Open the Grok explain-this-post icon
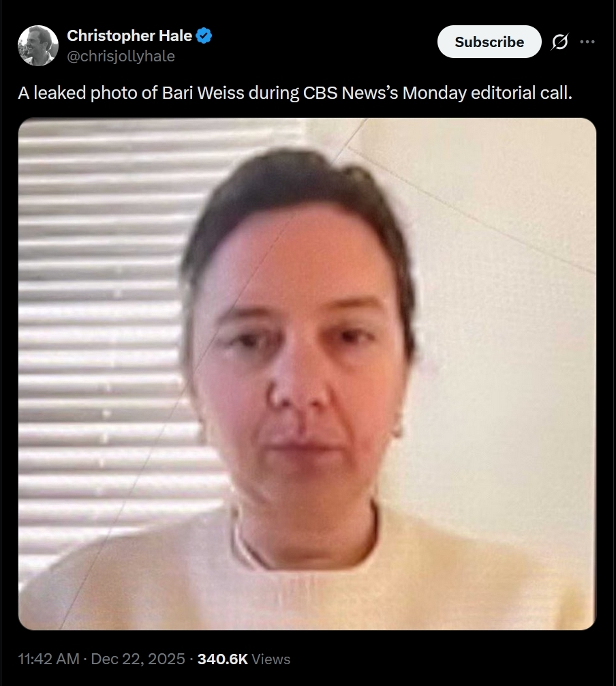The height and width of the screenshot is (686, 616). pyautogui.click(x=559, y=42)
